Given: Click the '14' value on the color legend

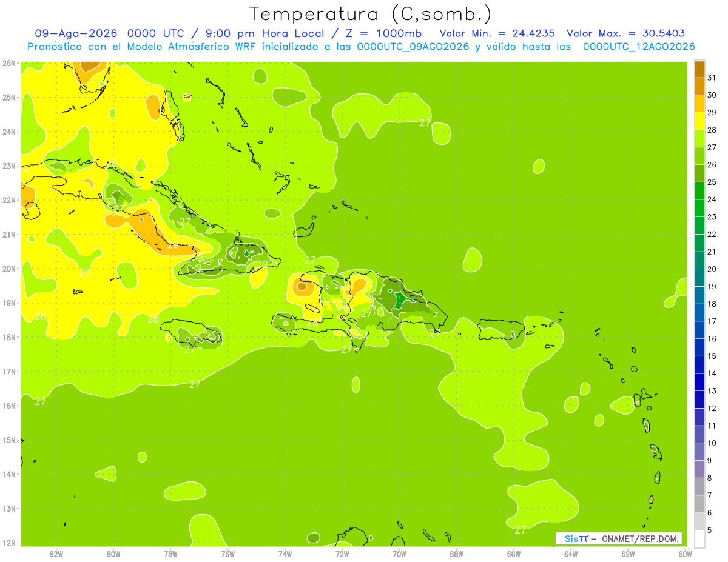Looking at the screenshot, I should pyautogui.click(x=712, y=373).
